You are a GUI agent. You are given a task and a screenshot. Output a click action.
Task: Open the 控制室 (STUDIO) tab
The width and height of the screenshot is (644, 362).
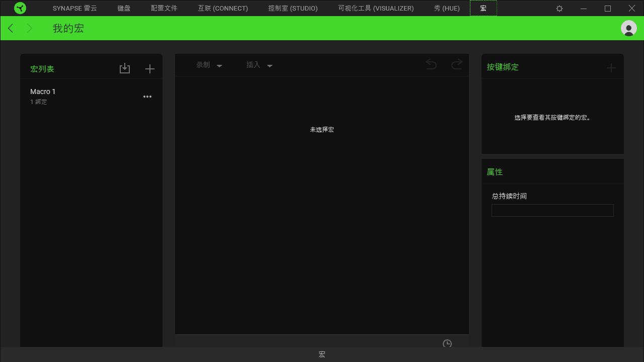[292, 8]
